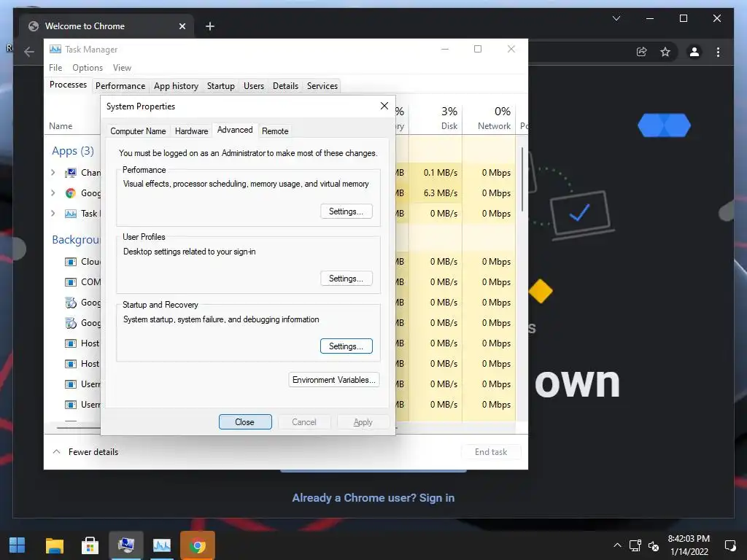Open the Startup tab in Task Manager

tap(220, 86)
